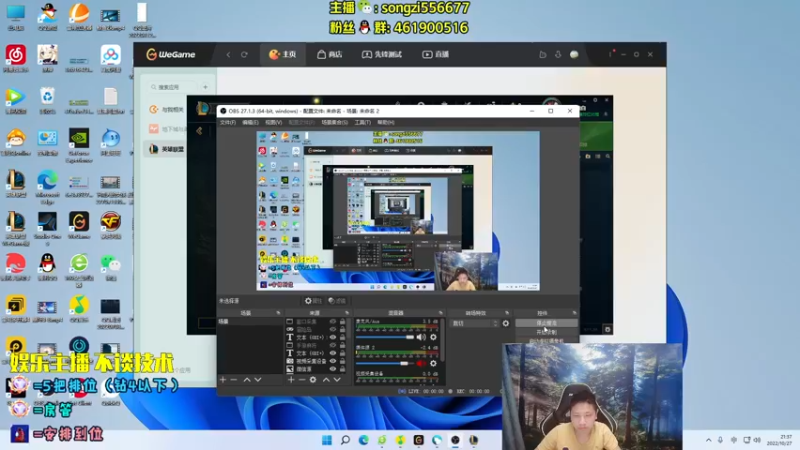This screenshot has height=450, width=800.
Task: Open scene transition type dropdown
Action: [475, 323]
